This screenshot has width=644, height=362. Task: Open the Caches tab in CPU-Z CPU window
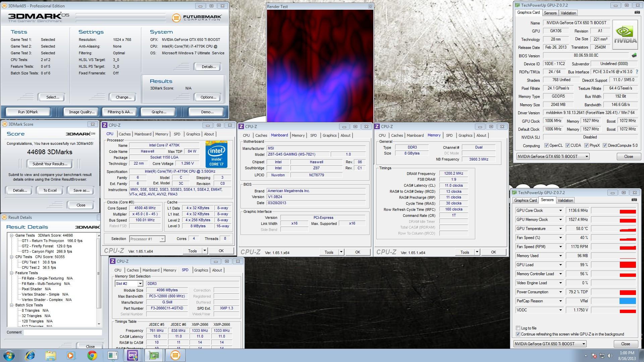click(124, 134)
